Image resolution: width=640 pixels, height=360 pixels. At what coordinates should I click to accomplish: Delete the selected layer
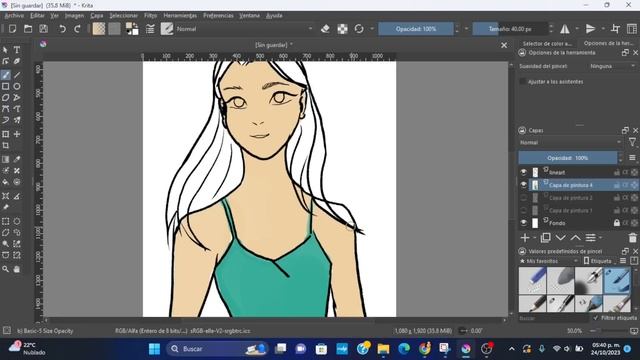(632, 238)
